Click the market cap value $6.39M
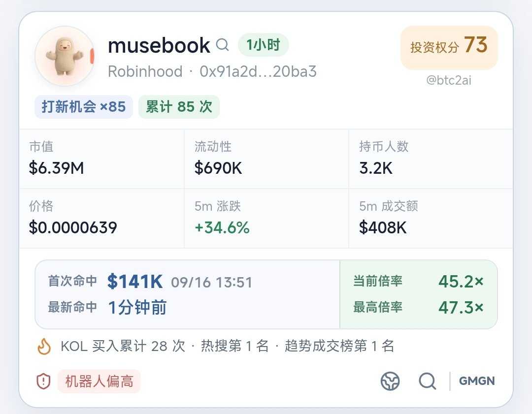This screenshot has width=532, height=414. coord(56,168)
